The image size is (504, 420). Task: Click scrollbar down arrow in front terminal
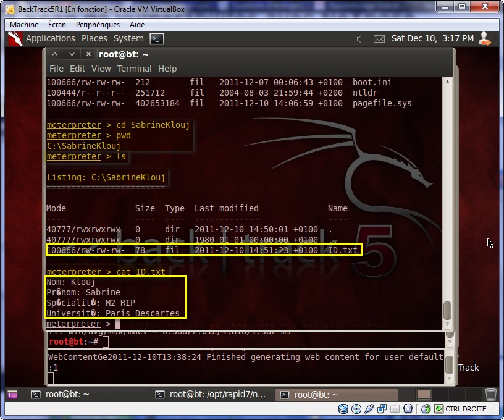[447, 324]
